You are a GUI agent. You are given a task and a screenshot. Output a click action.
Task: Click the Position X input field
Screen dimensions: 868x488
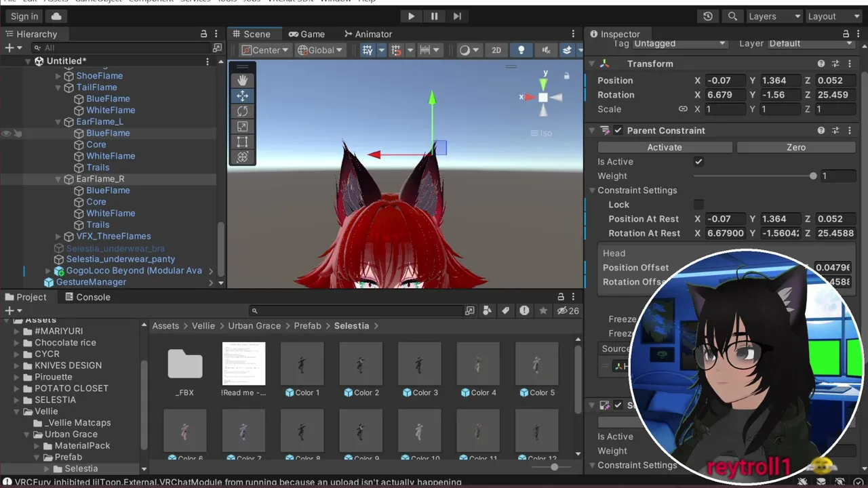[724, 81]
